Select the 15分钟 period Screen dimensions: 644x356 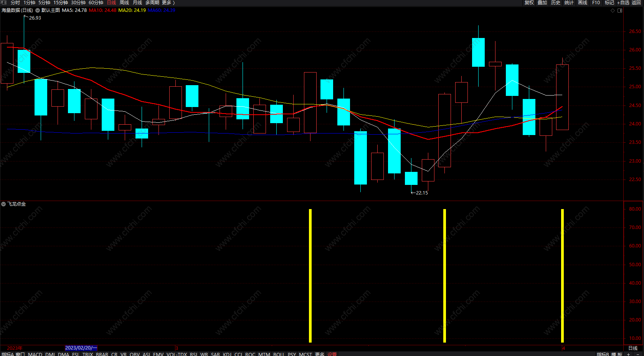coord(61,3)
